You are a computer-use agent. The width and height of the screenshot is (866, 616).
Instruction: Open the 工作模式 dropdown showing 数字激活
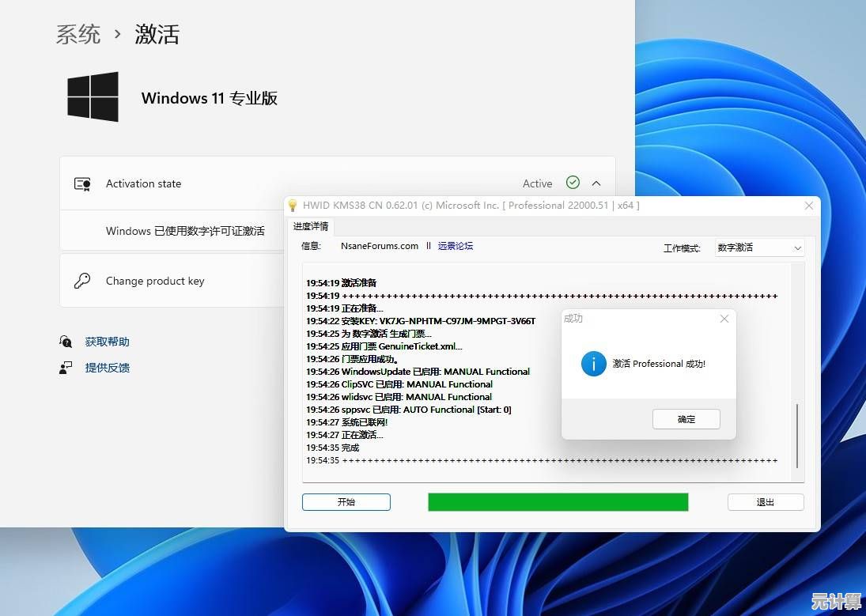point(759,248)
